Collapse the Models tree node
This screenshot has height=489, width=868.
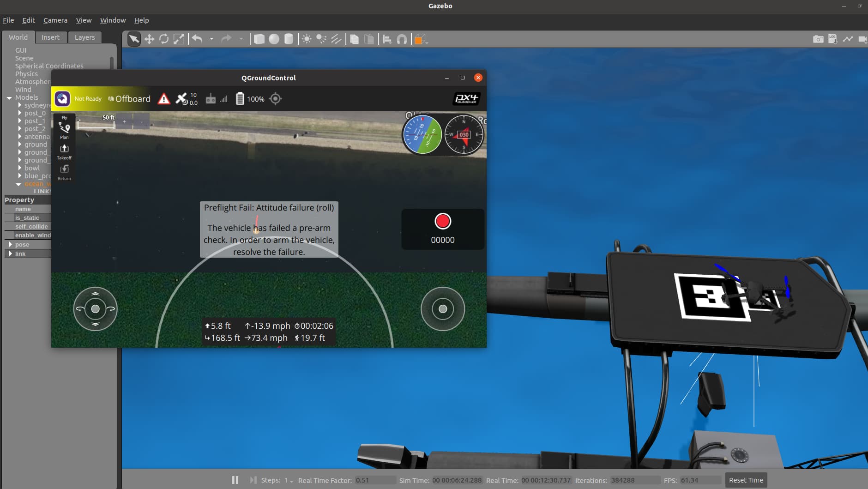pyautogui.click(x=9, y=98)
